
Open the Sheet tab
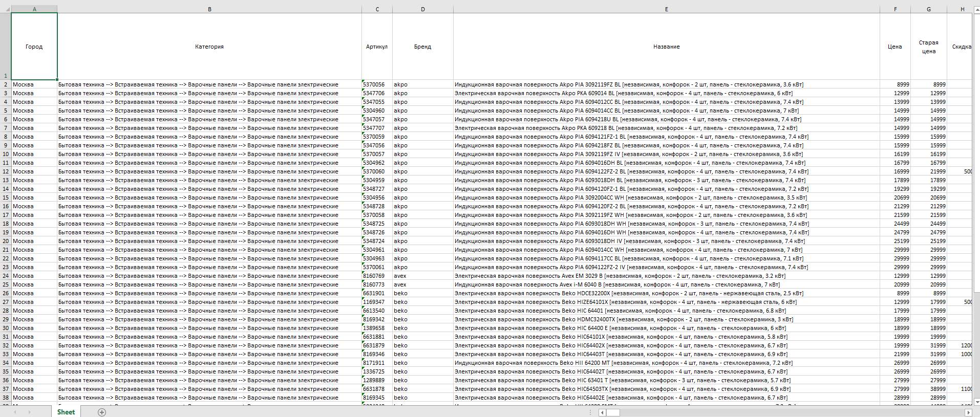click(66, 412)
